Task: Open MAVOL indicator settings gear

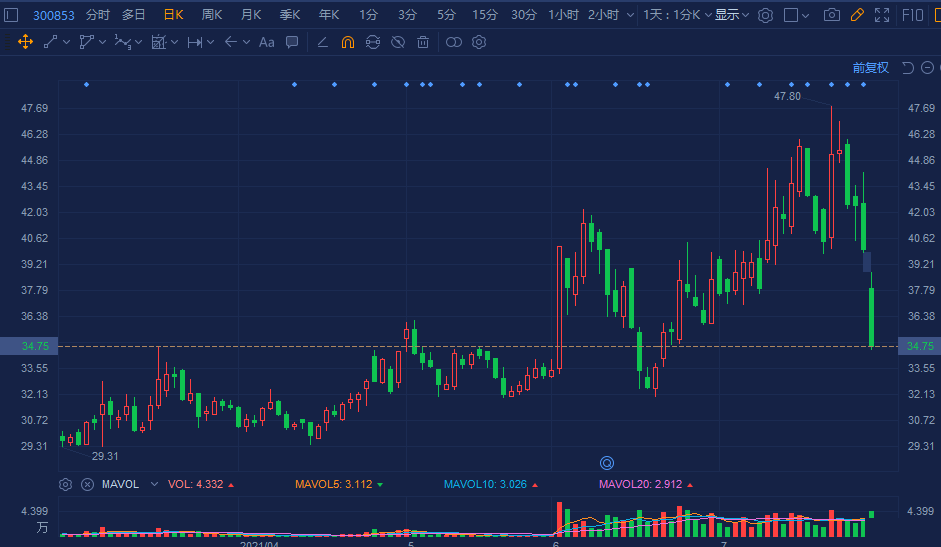Action: pos(65,485)
